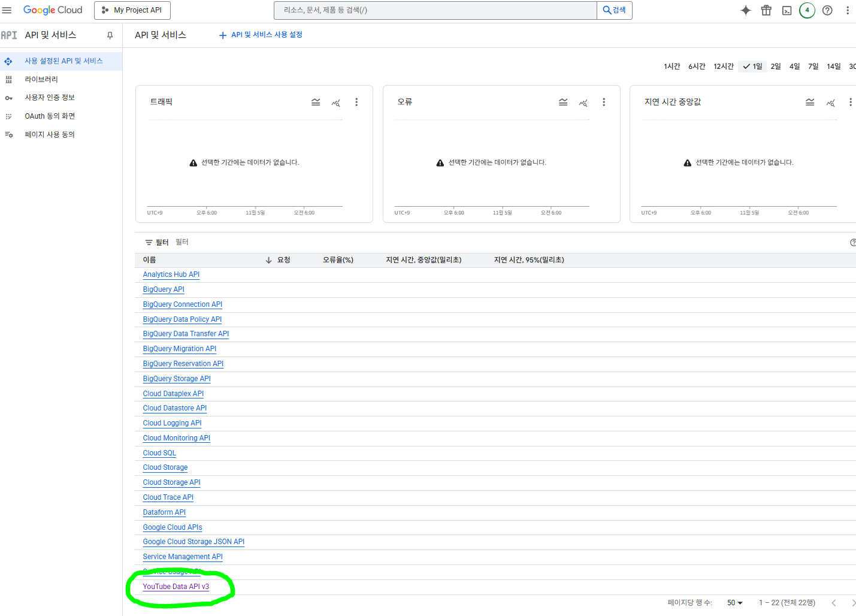Open the top-right more options menu

847,10
